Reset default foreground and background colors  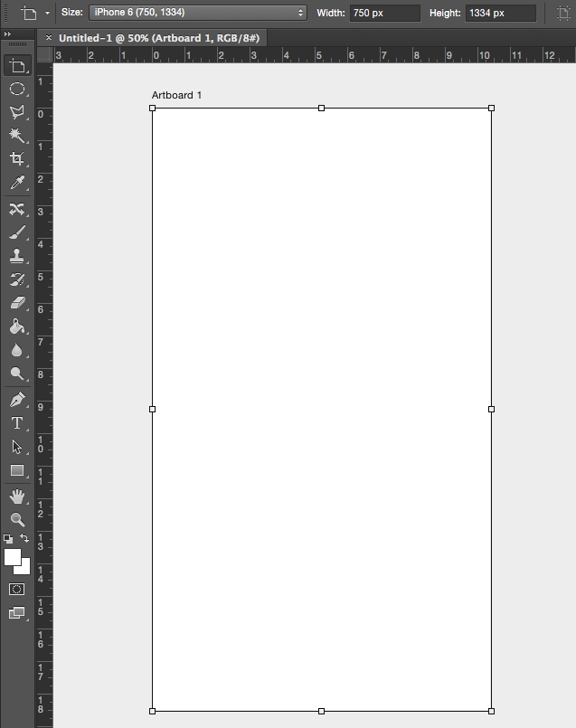(8, 538)
